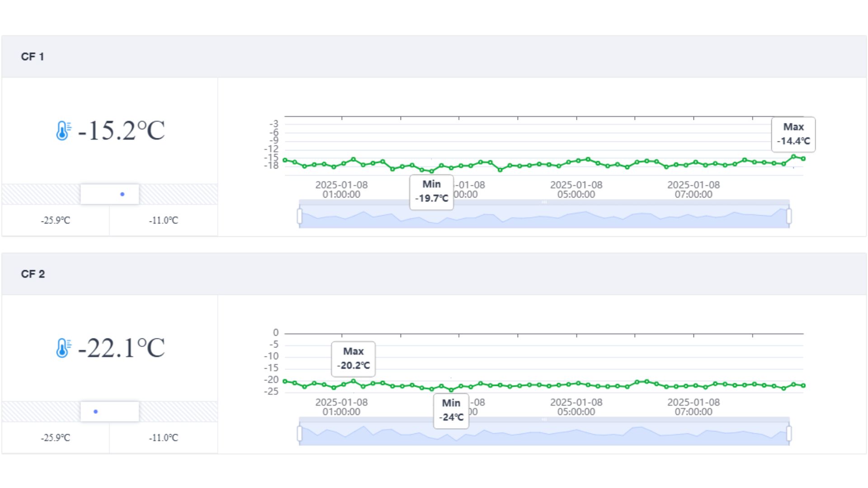Select the CF 1 panel header title
Viewport: 868px width, 488px height.
click(x=33, y=57)
